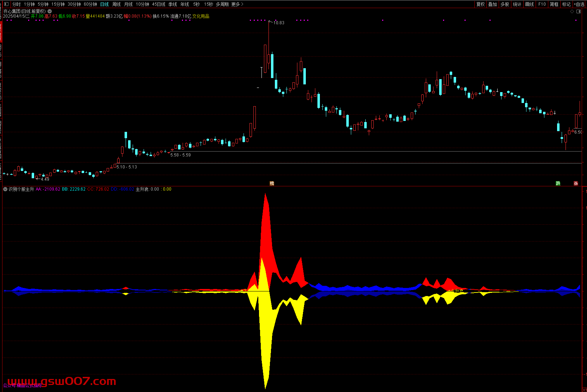
Task: Click the 5.58 - 5.59 gap label
Action: (181, 155)
